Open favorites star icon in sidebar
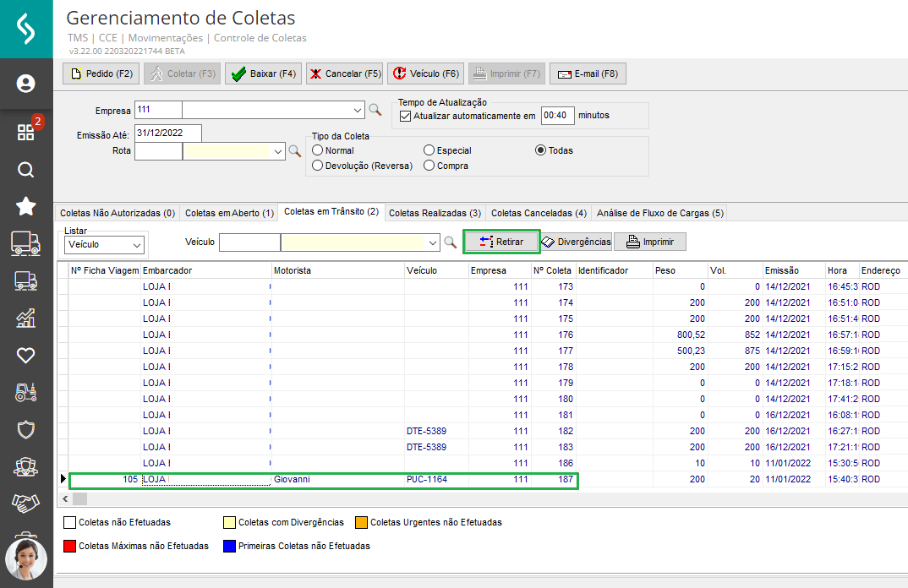 click(25, 206)
